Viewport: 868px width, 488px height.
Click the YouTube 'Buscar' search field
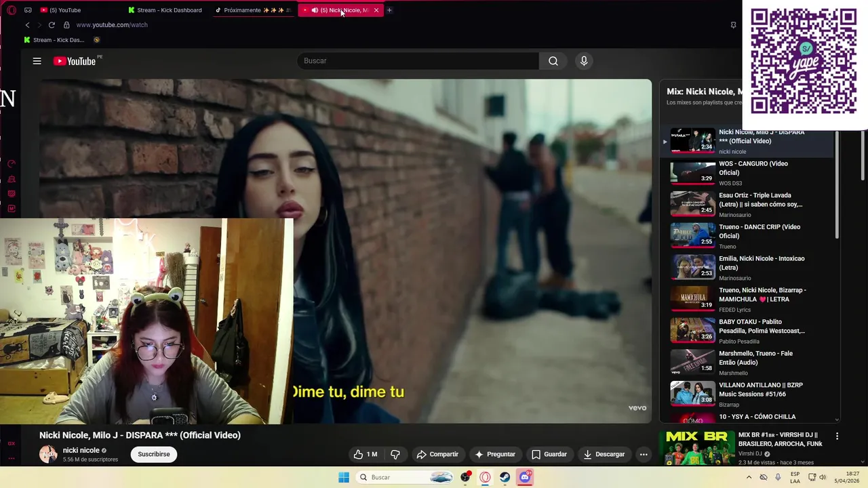click(x=418, y=61)
